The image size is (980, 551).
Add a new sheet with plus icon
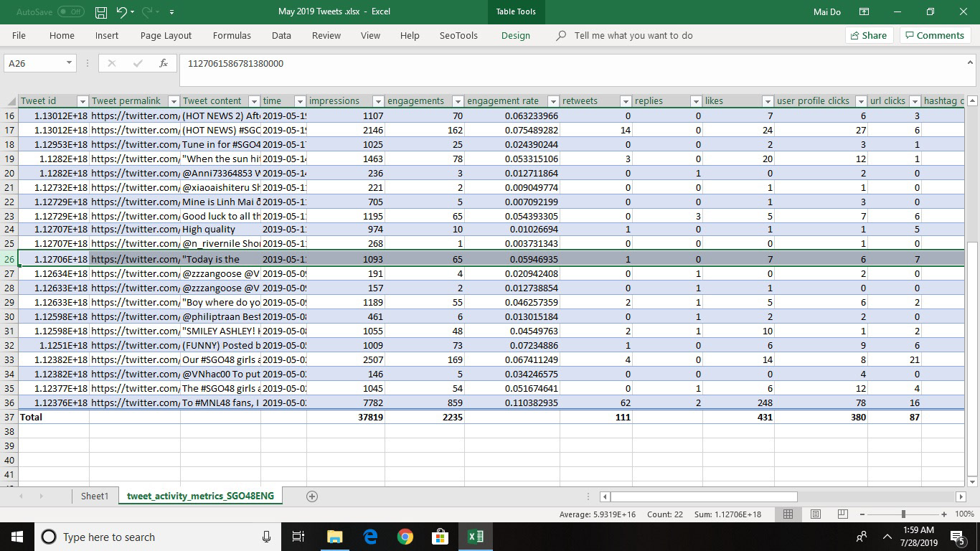point(312,496)
